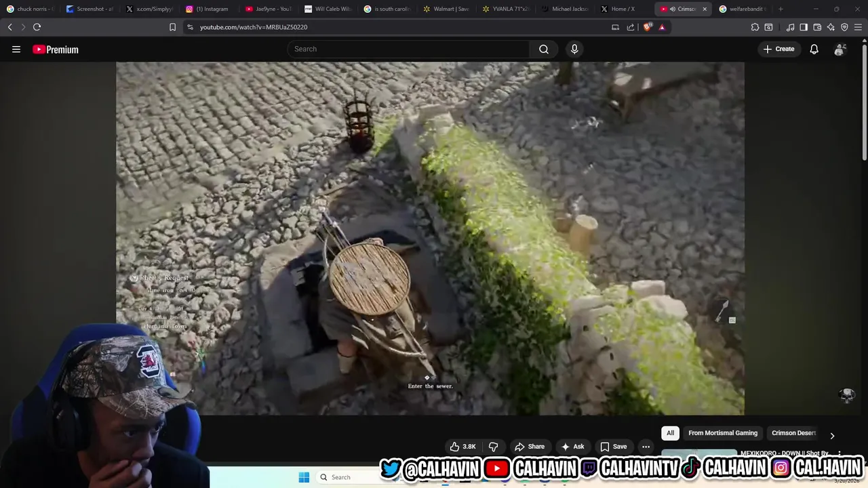Open the YouTube hamburger guide menu
868x488 pixels.
pos(16,49)
